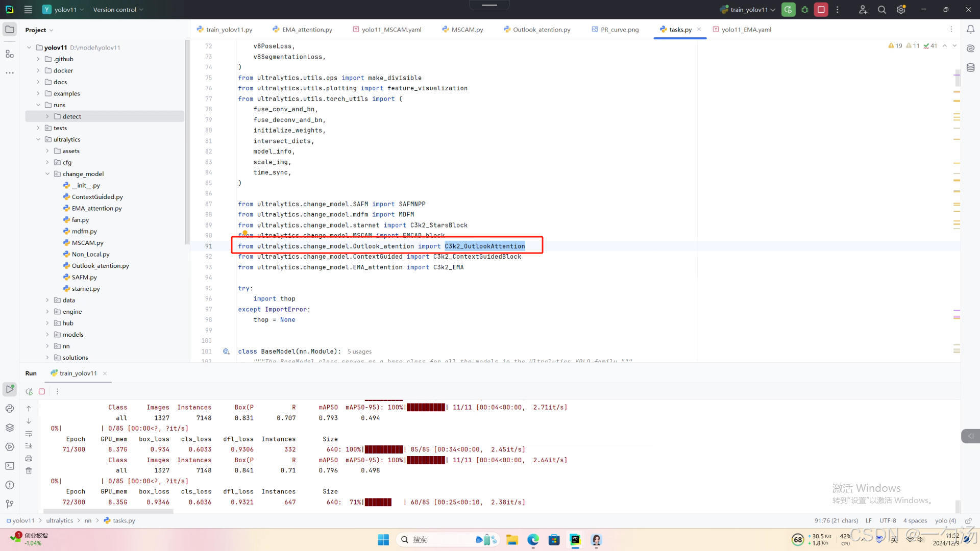
Task: Switch to yolo11_EMA.yaml tab
Action: point(746,30)
